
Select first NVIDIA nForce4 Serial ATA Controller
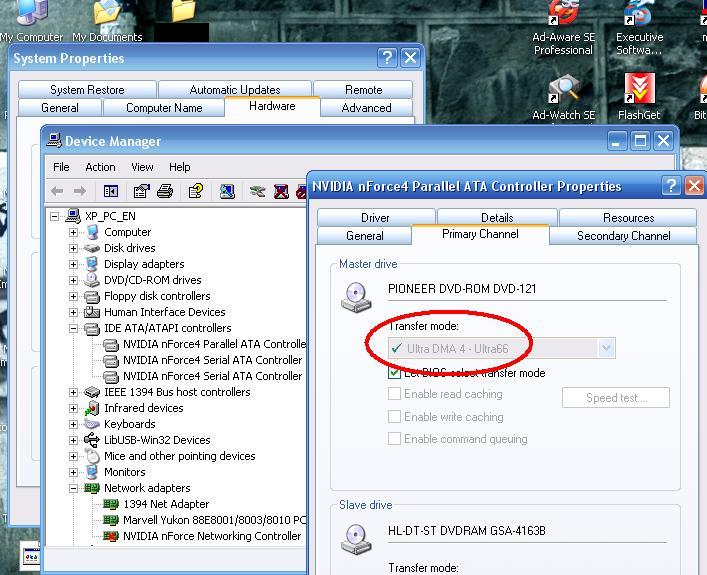212,360
